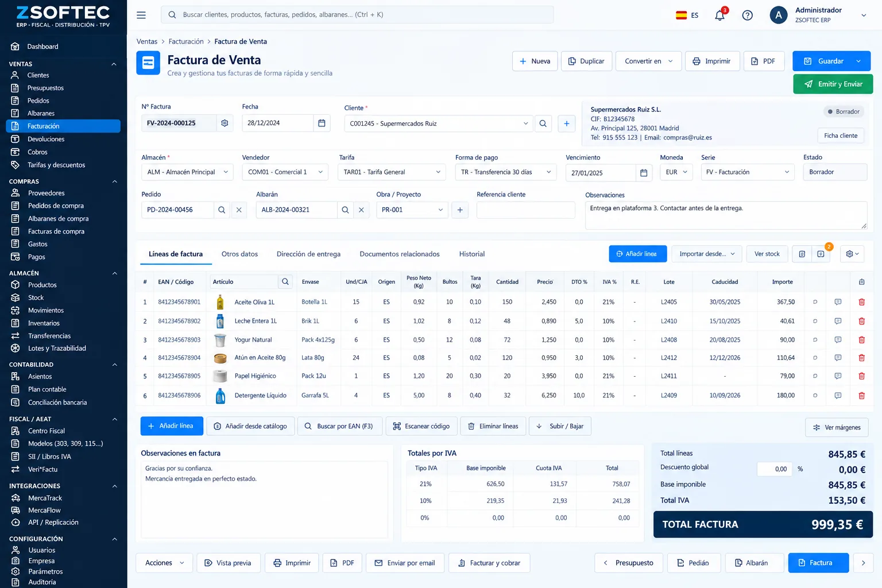Screen dimensions: 882x588
Task: Toggle the hamburger sidebar menu
Action: [x=141, y=15]
